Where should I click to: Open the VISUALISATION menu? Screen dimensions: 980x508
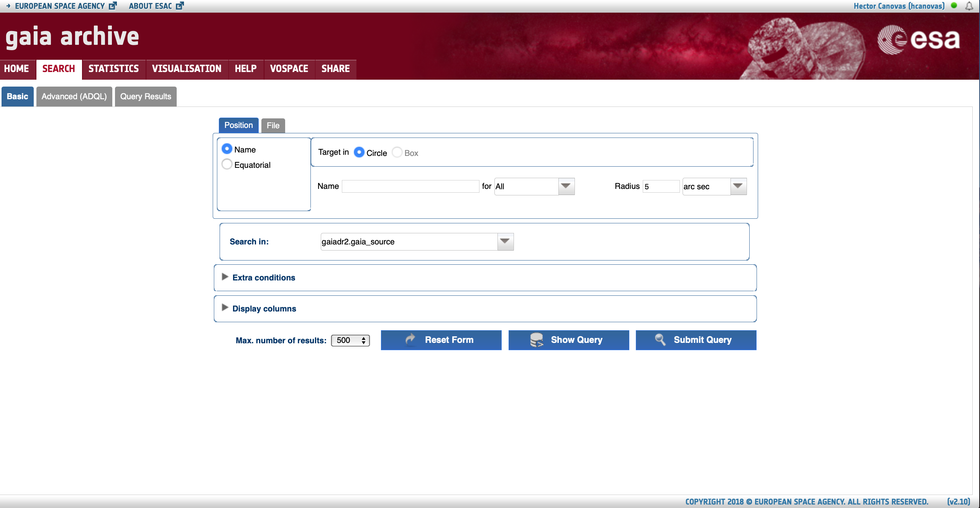coord(187,69)
